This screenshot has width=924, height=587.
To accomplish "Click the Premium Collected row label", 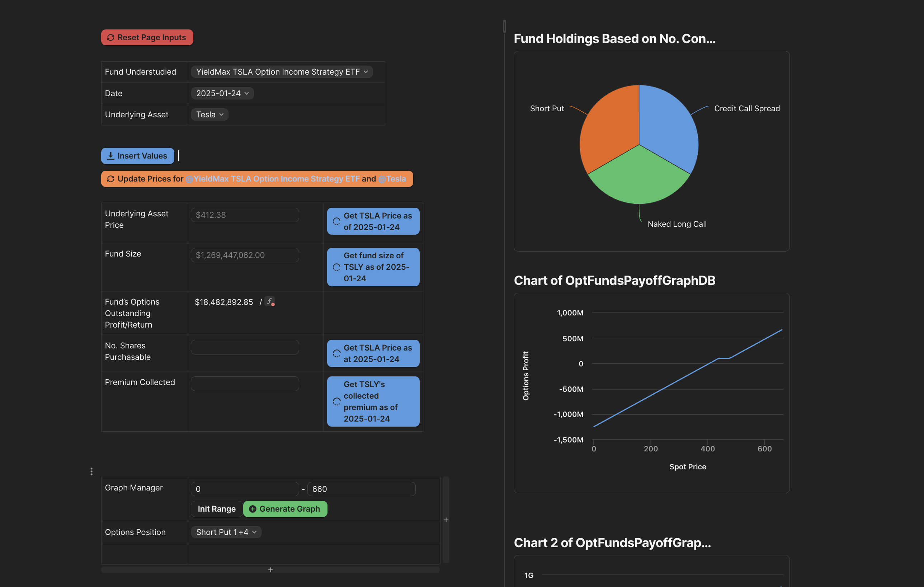I will click(140, 382).
